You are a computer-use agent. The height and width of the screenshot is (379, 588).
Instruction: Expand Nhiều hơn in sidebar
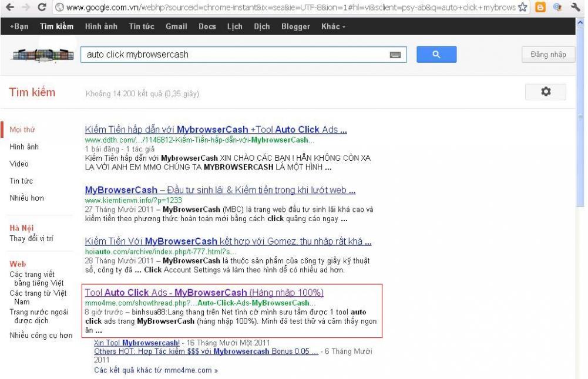click(x=26, y=198)
